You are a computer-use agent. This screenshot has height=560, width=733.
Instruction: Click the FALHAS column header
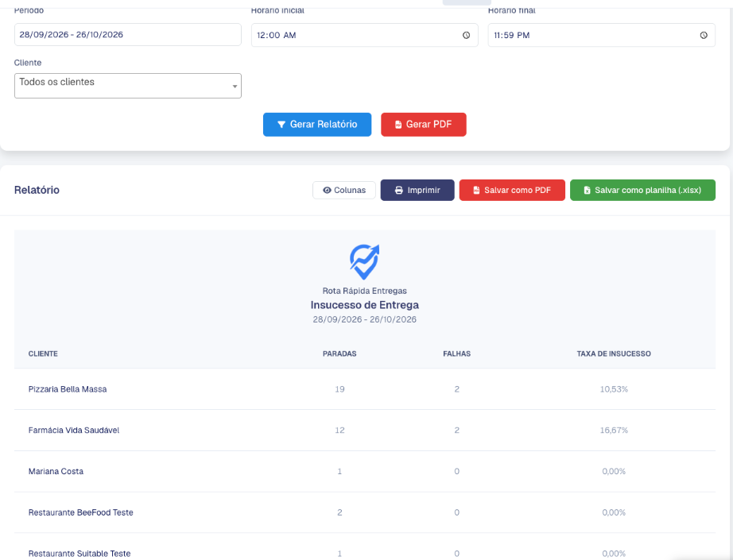point(456,353)
